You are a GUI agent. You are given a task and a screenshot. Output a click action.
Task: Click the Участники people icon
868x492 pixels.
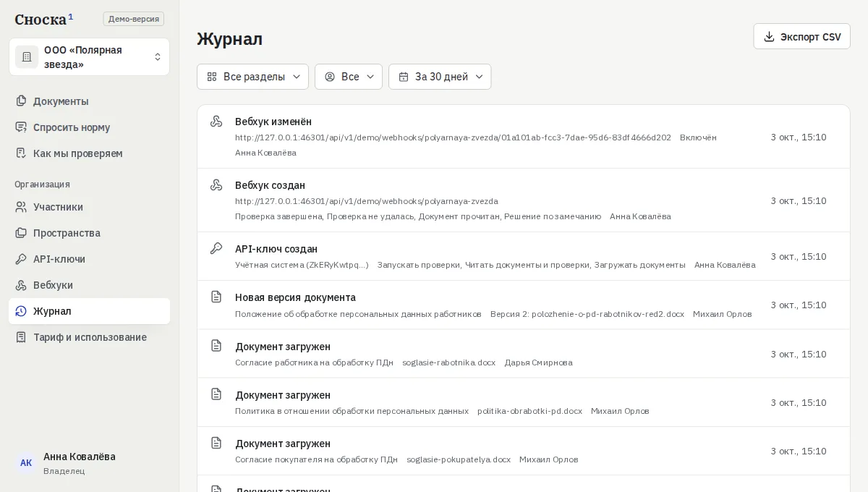tap(21, 207)
